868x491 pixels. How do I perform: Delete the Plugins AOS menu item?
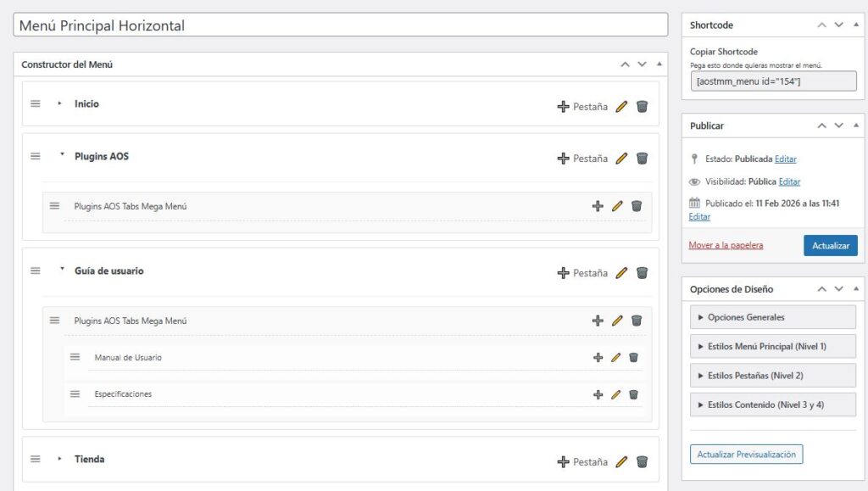(x=642, y=159)
